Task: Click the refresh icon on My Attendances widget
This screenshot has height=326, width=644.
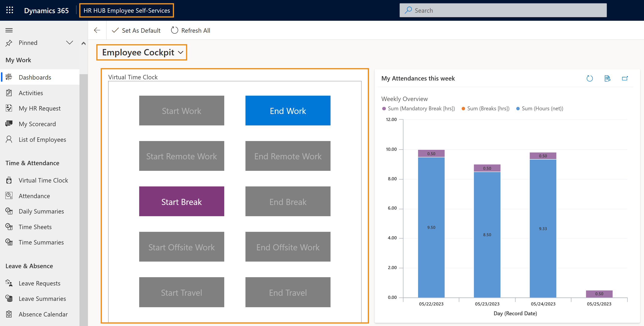Action: click(590, 78)
